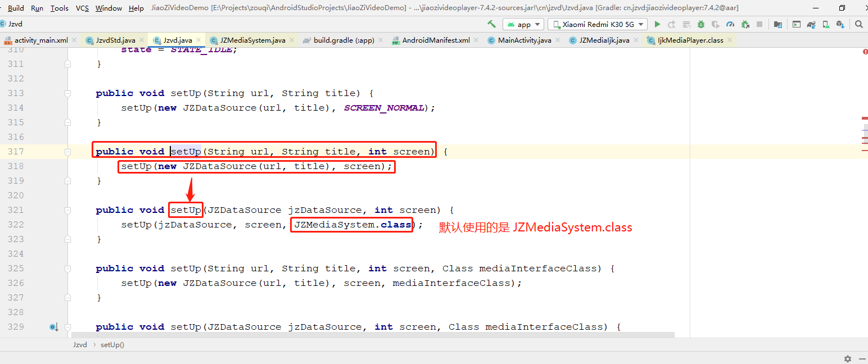Open the Build menu
Viewport: 868px width, 364px height.
(x=16, y=8)
